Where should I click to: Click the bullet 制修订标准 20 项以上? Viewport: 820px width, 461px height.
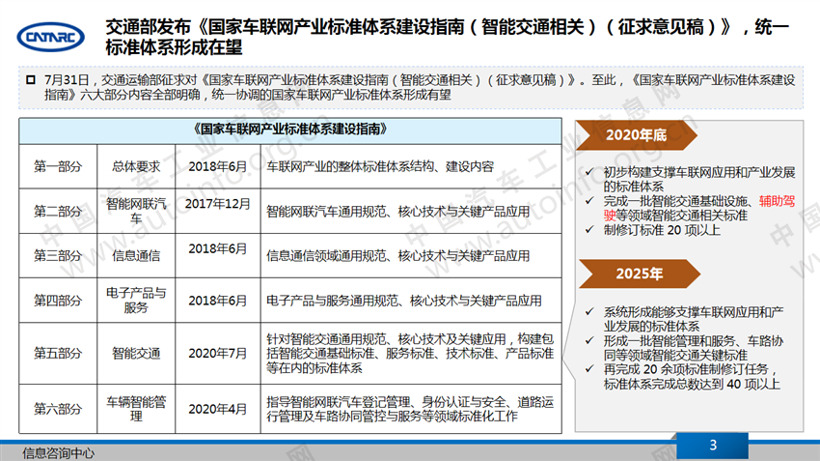pyautogui.click(x=662, y=230)
